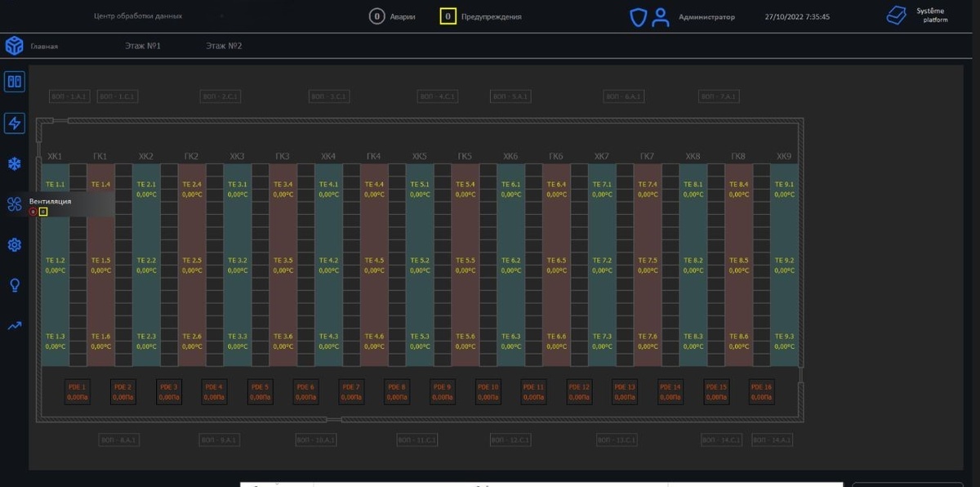This screenshot has width=980, height=487.
Task: Select the server racks icon at sidebar top
Action: pyautogui.click(x=14, y=81)
